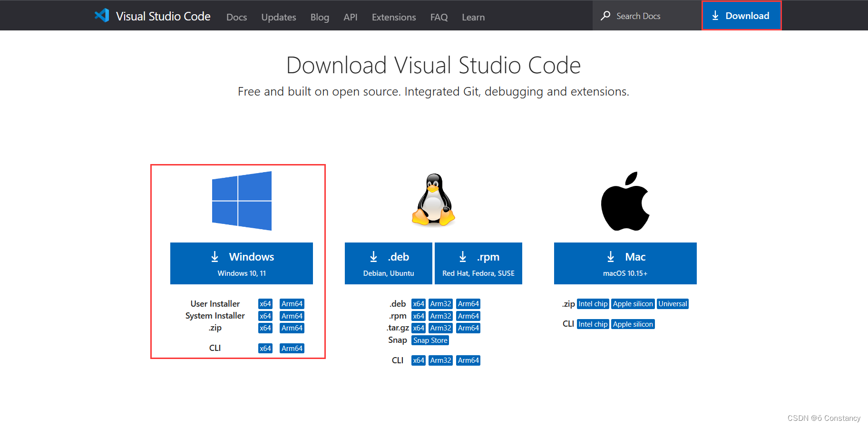Download the Mac macOS 10.15+ build
868x427 pixels.
[x=625, y=263]
